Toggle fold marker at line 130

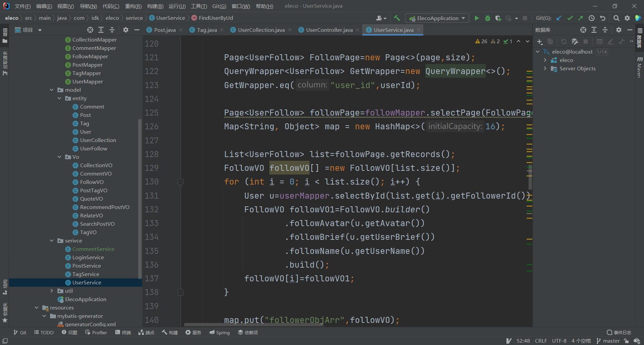click(180, 182)
